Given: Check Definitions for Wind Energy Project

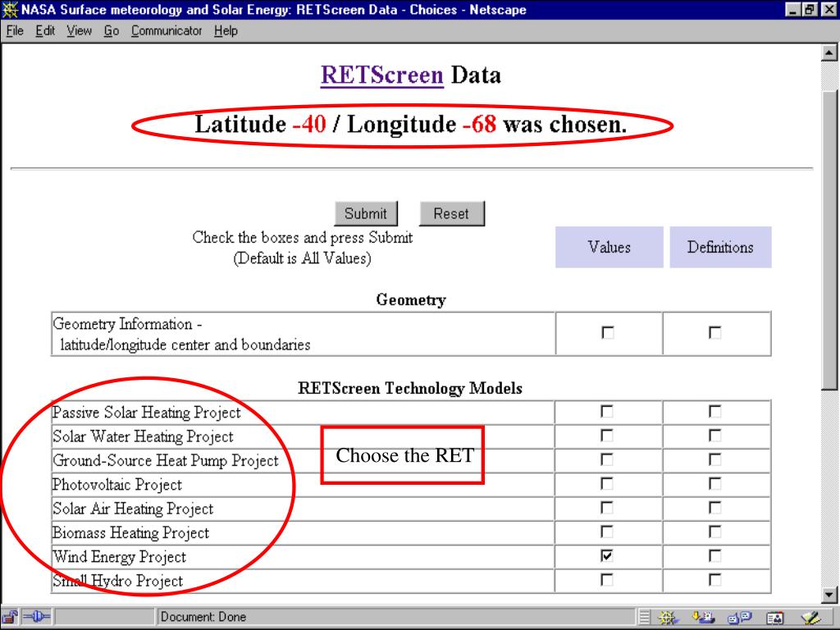Looking at the screenshot, I should (x=714, y=556).
